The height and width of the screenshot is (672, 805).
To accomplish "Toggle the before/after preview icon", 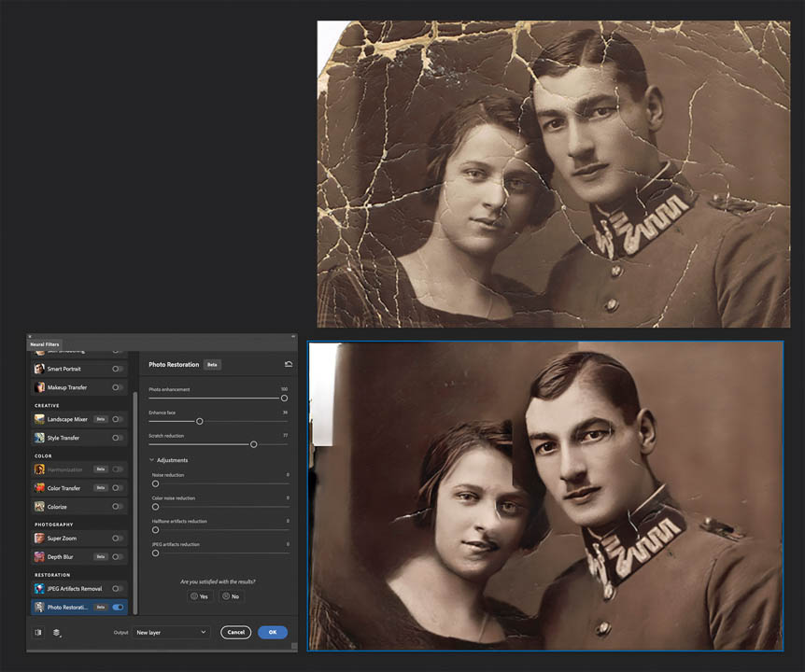I will pos(38,632).
